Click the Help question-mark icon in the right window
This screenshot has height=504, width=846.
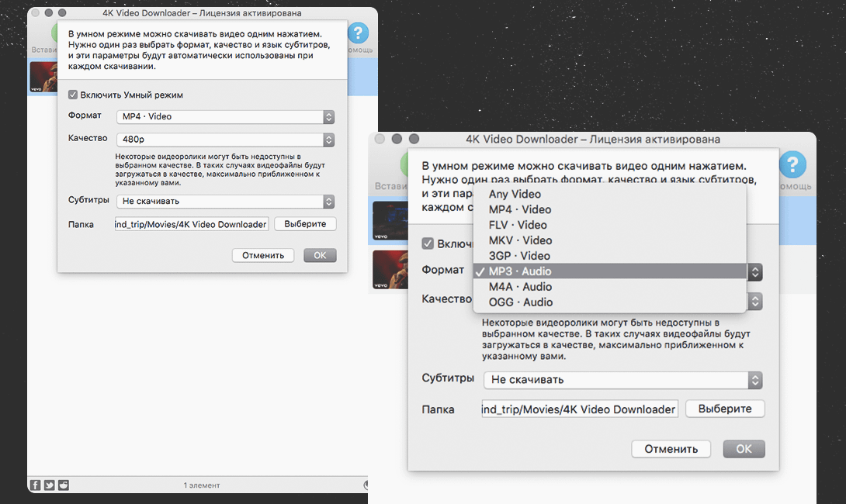[792, 164]
